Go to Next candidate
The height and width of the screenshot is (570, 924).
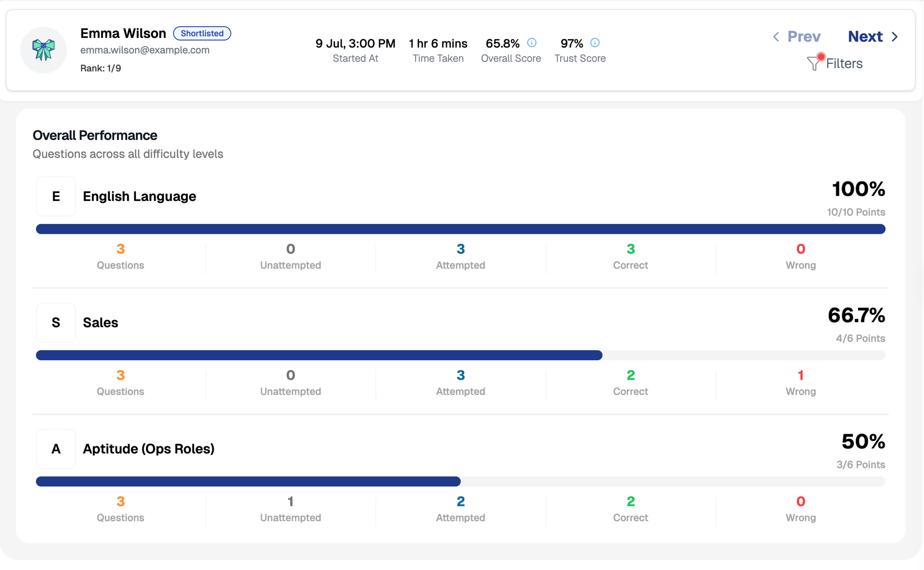[x=865, y=36]
